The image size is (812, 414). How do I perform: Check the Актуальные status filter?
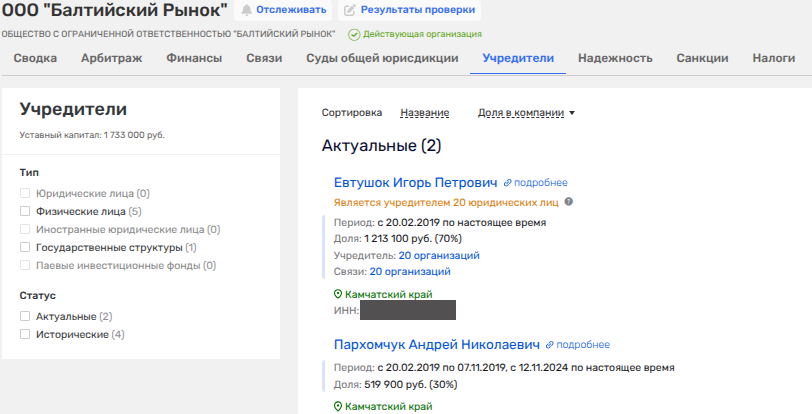coord(25,316)
